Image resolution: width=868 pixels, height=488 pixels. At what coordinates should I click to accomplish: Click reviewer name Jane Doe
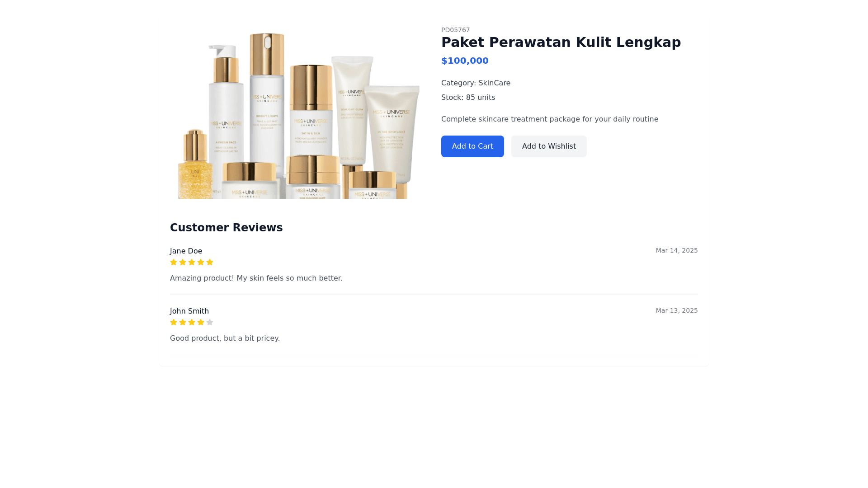(x=186, y=251)
